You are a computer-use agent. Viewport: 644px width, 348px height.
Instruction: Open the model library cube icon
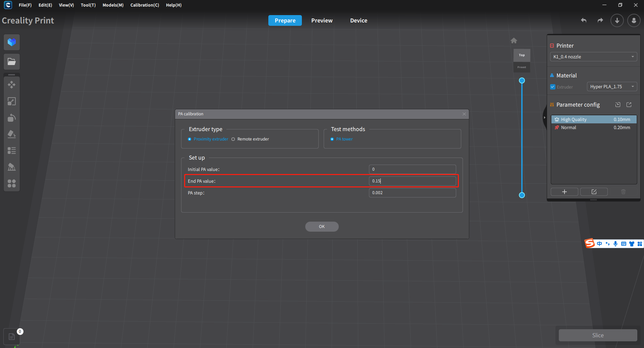pyautogui.click(x=12, y=42)
